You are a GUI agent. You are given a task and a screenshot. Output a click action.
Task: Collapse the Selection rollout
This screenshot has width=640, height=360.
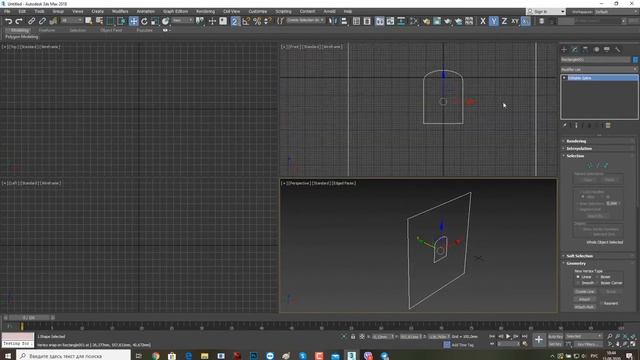598,156
